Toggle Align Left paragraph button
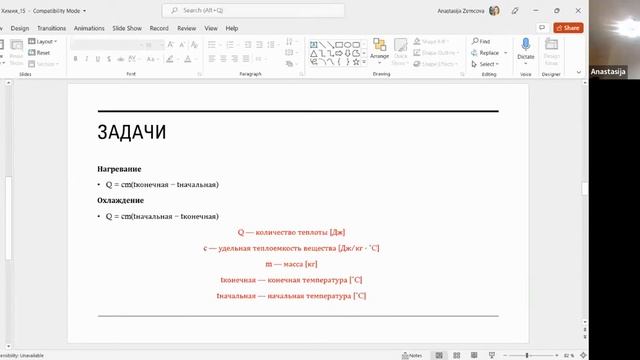This screenshot has height=360, width=640. [212, 59]
